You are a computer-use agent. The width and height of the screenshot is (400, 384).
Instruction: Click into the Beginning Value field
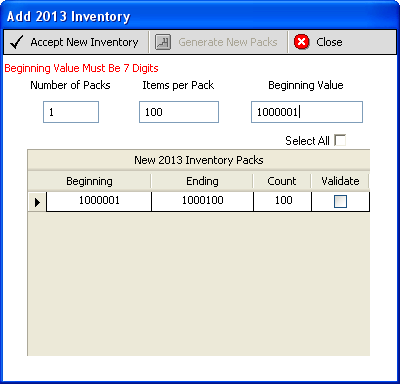click(307, 112)
